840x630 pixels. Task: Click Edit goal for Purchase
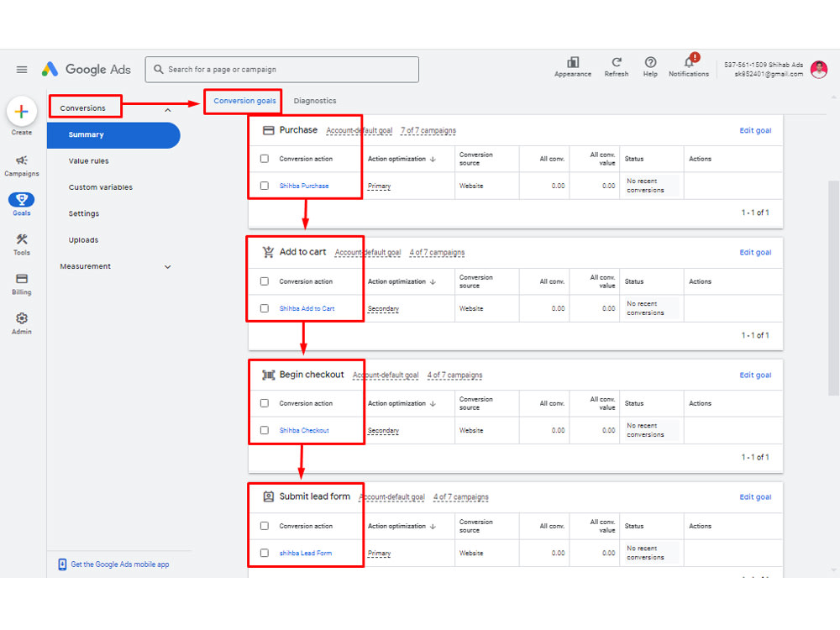click(755, 130)
